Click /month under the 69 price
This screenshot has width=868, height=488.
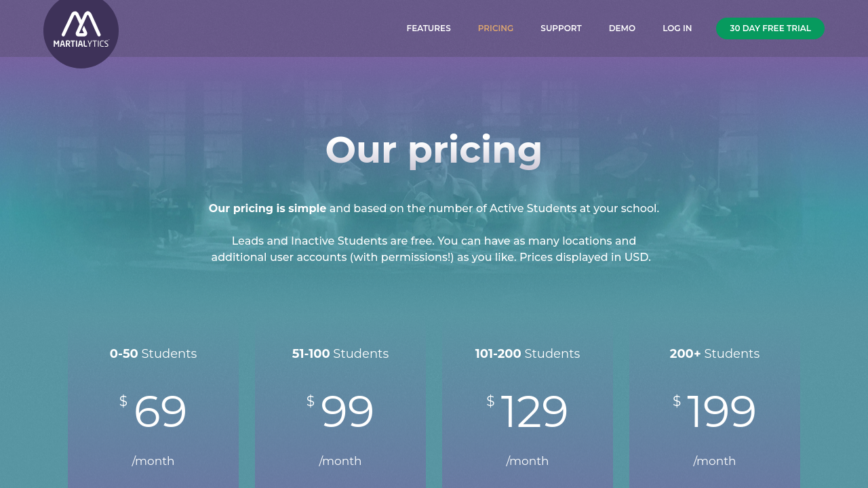153,462
